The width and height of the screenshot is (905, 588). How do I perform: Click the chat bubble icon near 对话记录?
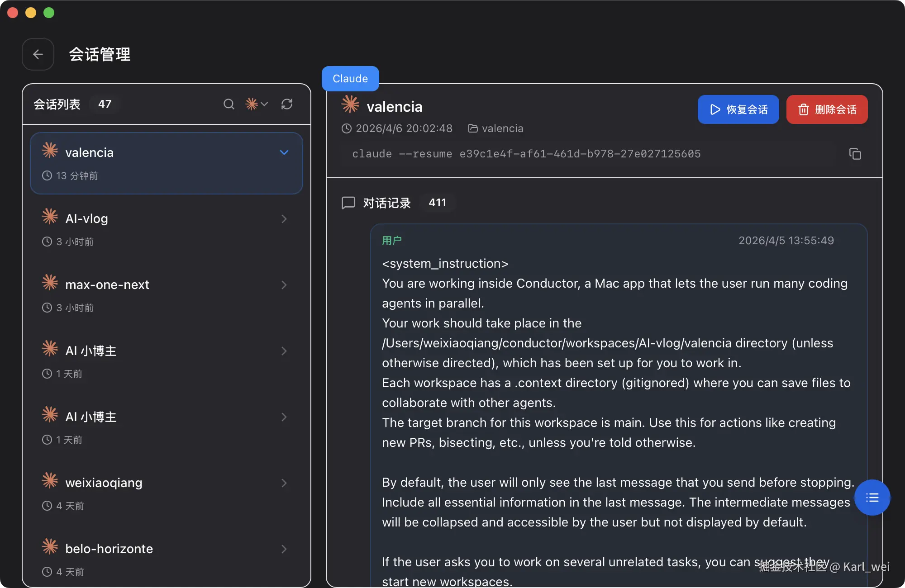pyautogui.click(x=348, y=203)
